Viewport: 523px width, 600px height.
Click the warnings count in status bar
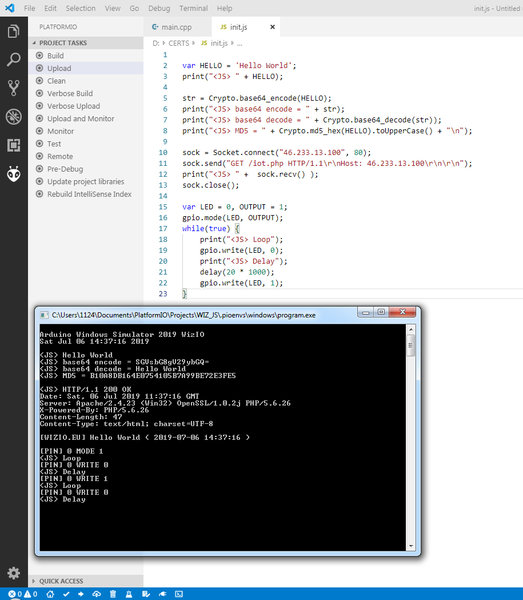pyautogui.click(x=31, y=594)
